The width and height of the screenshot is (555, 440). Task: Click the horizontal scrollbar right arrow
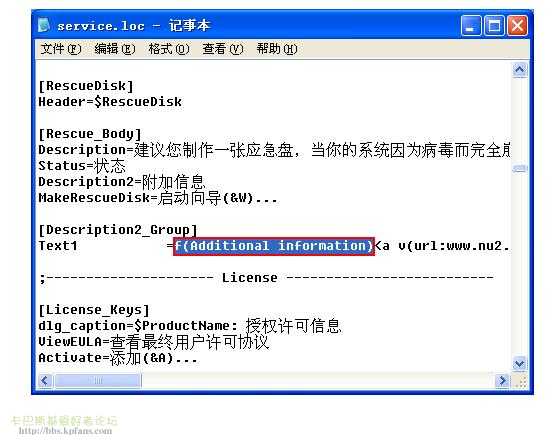click(x=502, y=381)
